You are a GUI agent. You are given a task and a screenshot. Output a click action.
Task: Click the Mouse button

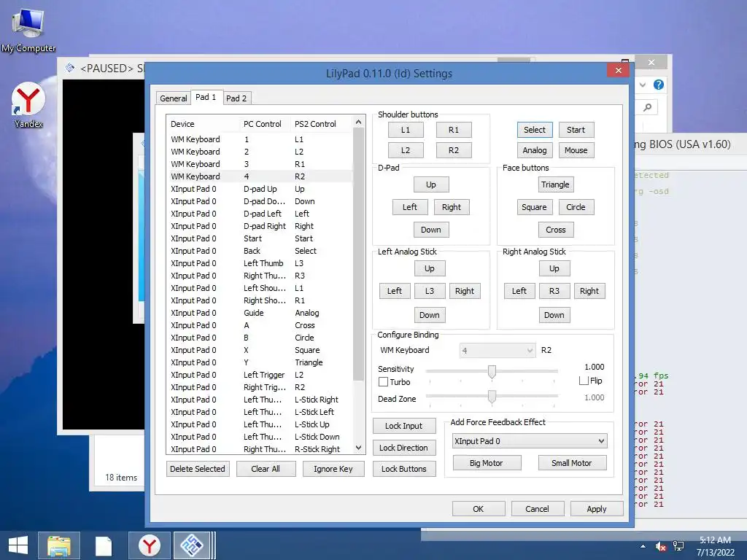pos(576,150)
